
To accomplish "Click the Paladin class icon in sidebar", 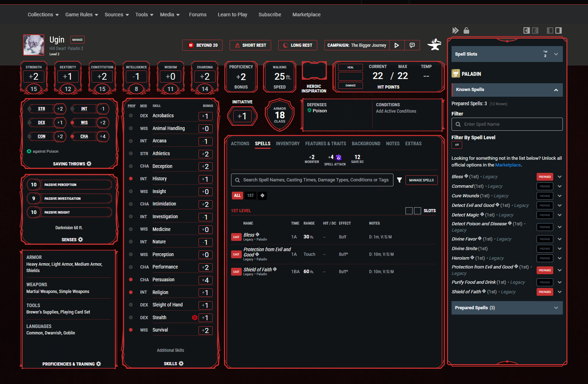I will (456, 74).
